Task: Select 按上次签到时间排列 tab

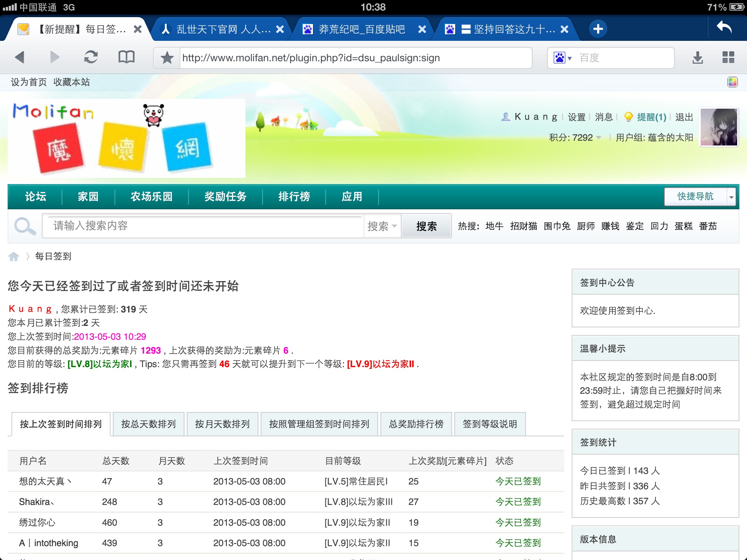Action: coord(61,424)
